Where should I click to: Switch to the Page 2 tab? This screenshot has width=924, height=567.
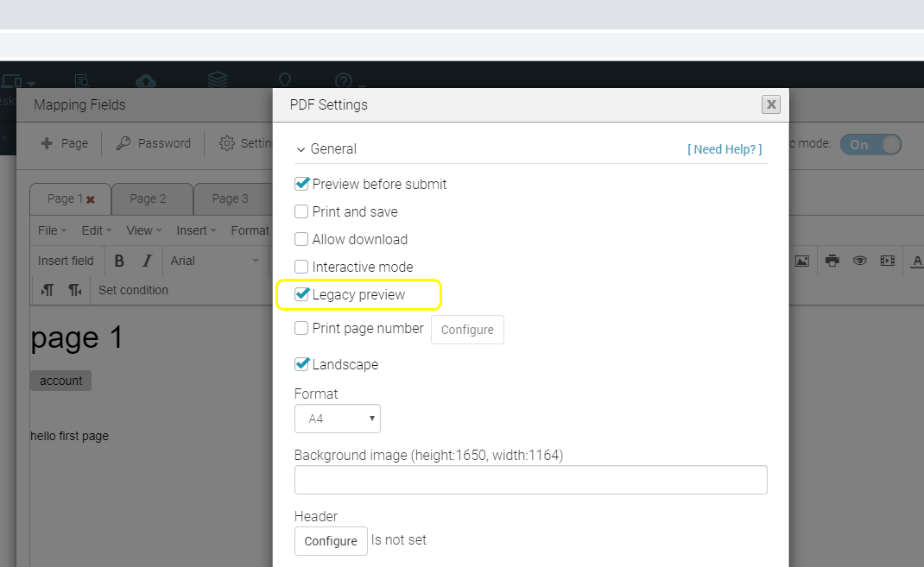(152, 198)
